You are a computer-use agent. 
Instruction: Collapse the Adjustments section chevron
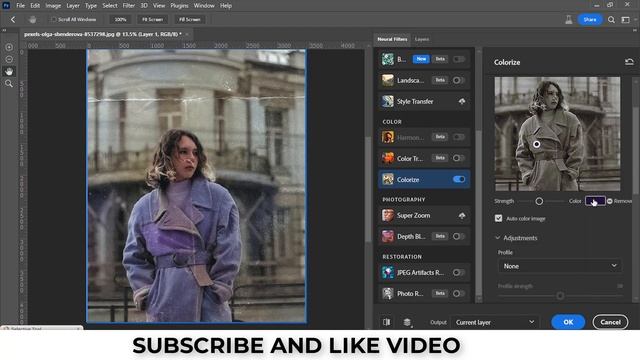click(498, 238)
